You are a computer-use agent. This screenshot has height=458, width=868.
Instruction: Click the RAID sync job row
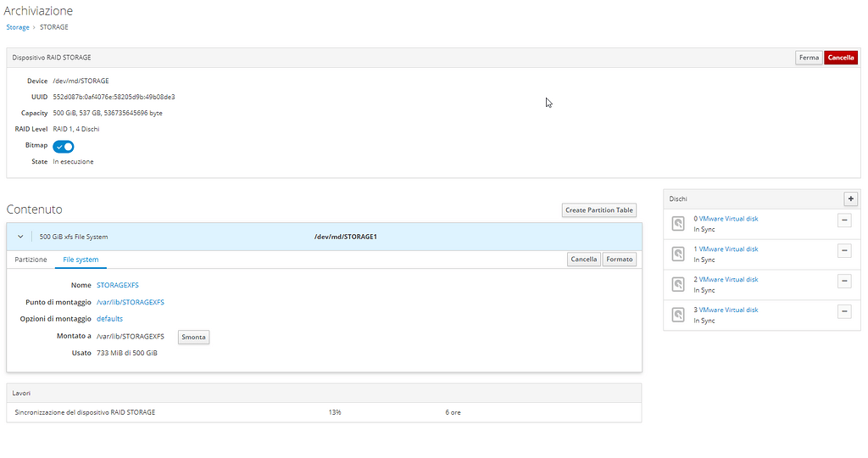[x=324, y=412]
